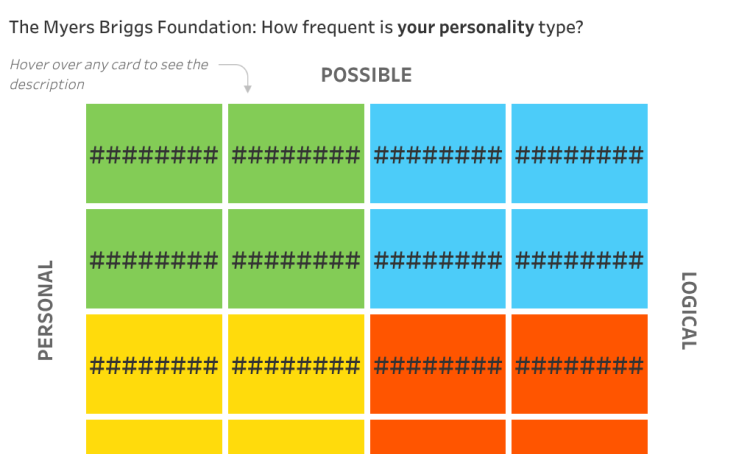Click the vertical LOGICAL axis label
This screenshot has height=454, width=736.
689,311
